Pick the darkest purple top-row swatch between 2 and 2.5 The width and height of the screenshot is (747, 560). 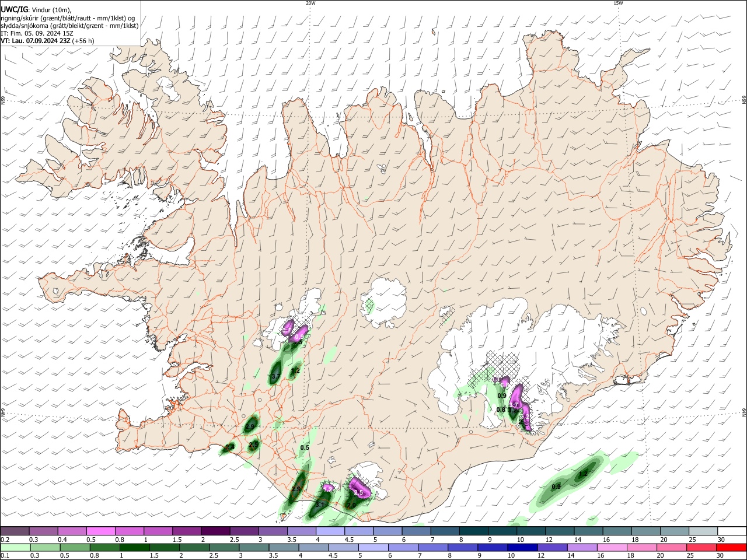(215, 531)
